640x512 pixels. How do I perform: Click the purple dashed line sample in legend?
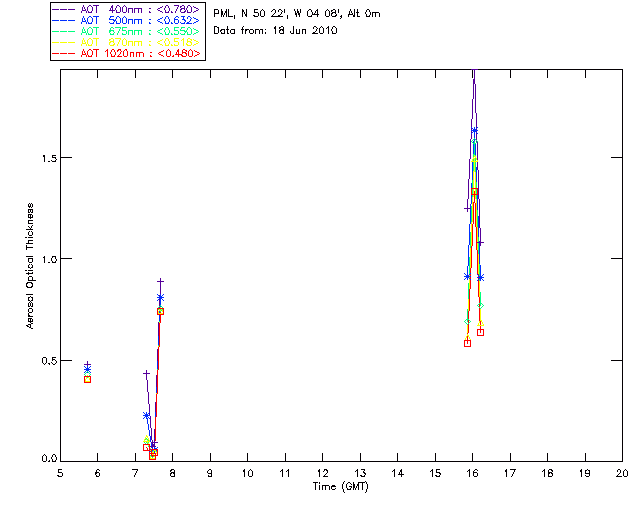(64, 9)
